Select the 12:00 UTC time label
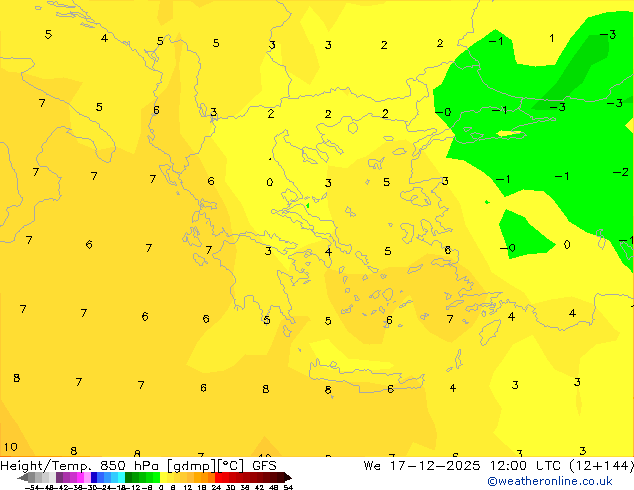The image size is (634, 490). tap(514, 465)
